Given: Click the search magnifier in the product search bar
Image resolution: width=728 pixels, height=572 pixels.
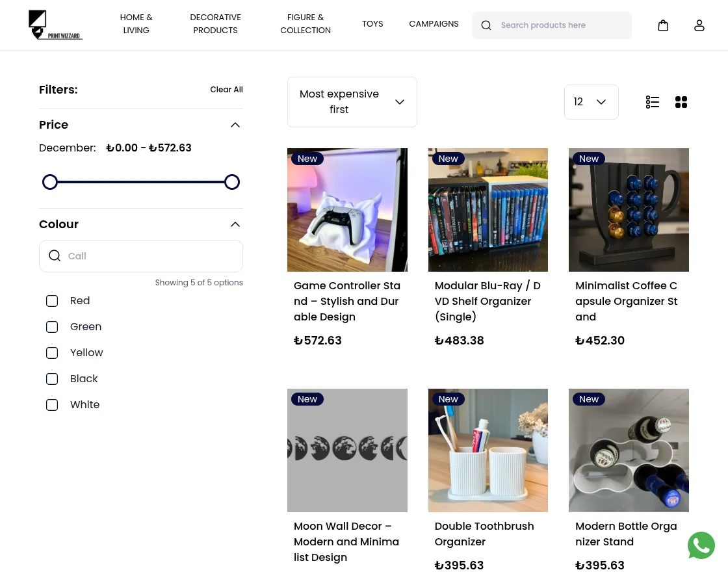Looking at the screenshot, I should click(x=486, y=25).
